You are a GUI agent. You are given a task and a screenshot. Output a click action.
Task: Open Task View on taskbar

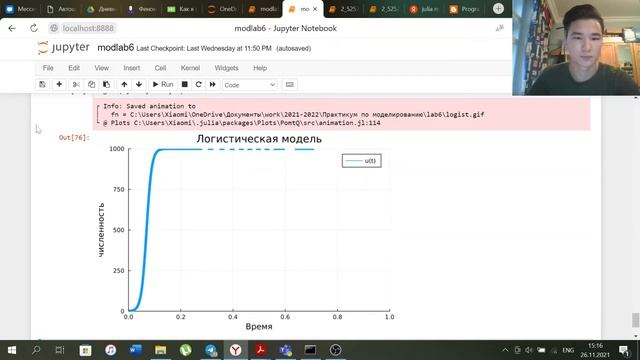tap(60, 350)
